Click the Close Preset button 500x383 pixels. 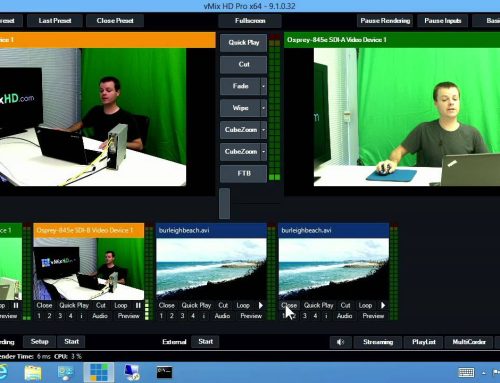115,21
